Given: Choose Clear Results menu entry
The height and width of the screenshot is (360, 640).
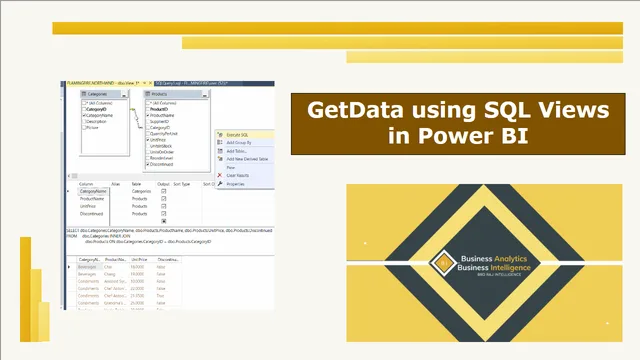Looking at the screenshot, I should click(x=245, y=175).
